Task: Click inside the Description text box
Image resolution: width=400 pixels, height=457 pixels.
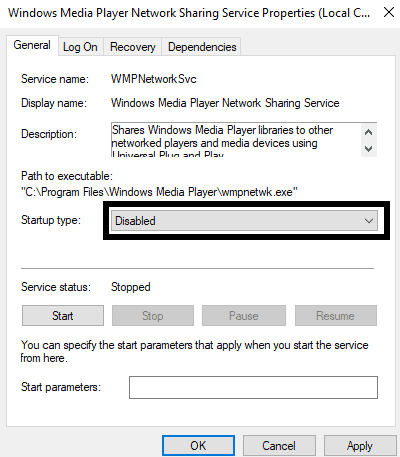Action: 236,140
